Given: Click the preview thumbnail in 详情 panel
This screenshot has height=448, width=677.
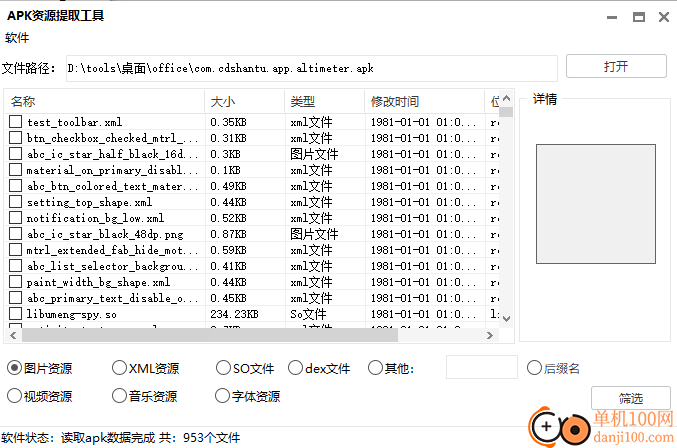Looking at the screenshot, I should (x=596, y=204).
